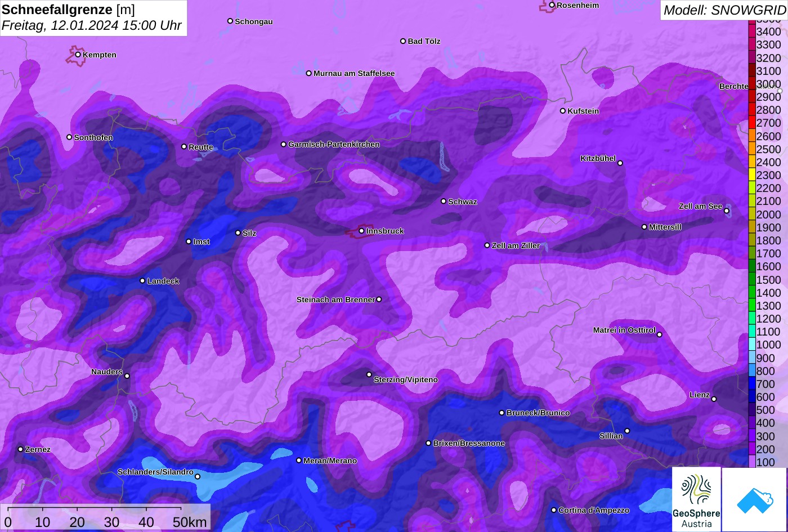Screen dimensions: 788x532
Task: Click the Garmisch-Partenkirchen label
Action: (x=334, y=145)
